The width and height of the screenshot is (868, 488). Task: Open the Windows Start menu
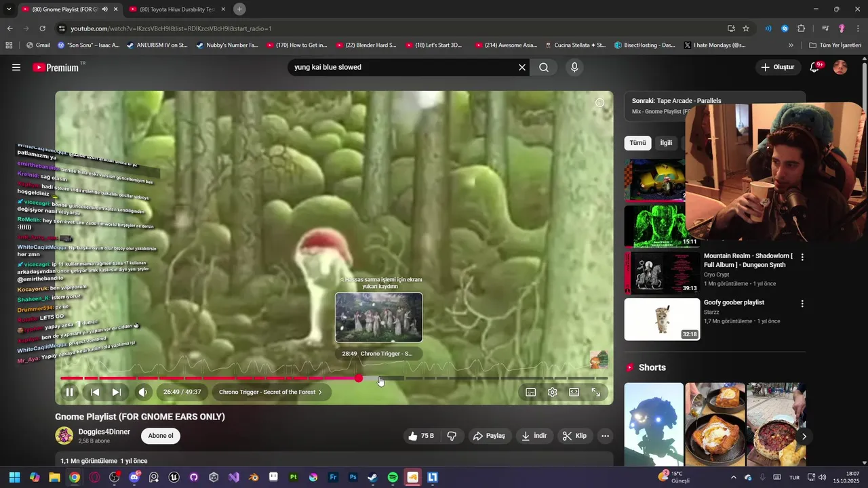pos(14,477)
